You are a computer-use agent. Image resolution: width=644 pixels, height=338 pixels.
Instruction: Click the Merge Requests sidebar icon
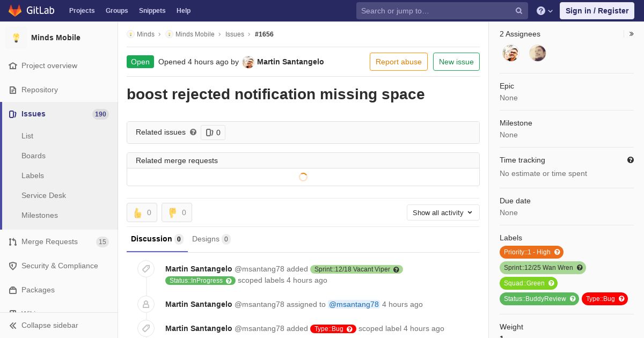(x=13, y=241)
